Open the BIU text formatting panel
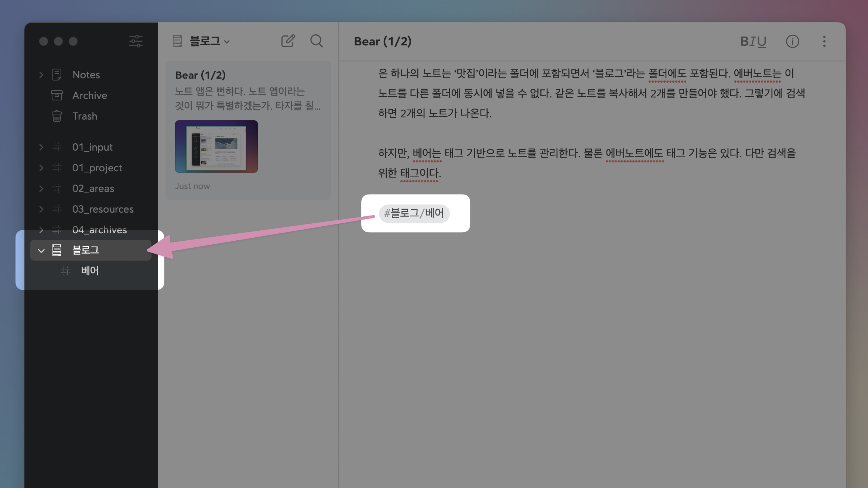Viewport: 868px width, 488px height. click(753, 41)
